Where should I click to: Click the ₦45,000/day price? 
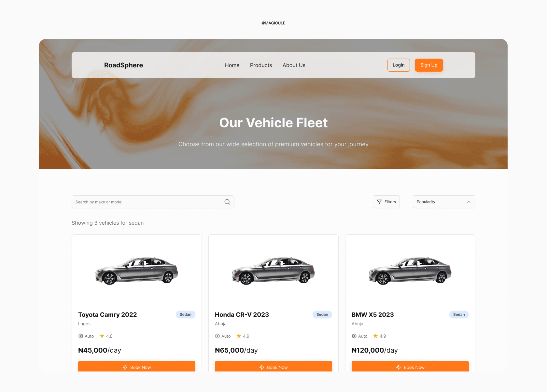click(x=100, y=350)
